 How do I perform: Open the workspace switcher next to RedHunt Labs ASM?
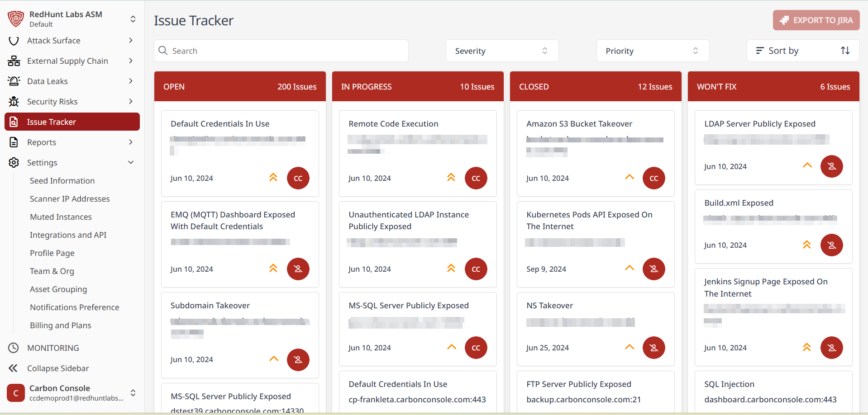[133, 19]
